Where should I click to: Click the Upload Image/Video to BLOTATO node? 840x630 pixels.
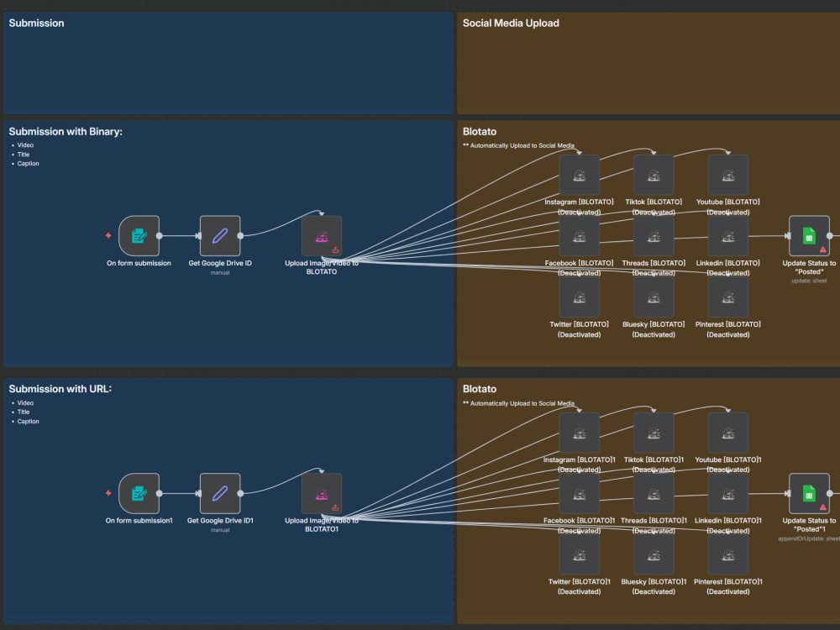tap(322, 236)
